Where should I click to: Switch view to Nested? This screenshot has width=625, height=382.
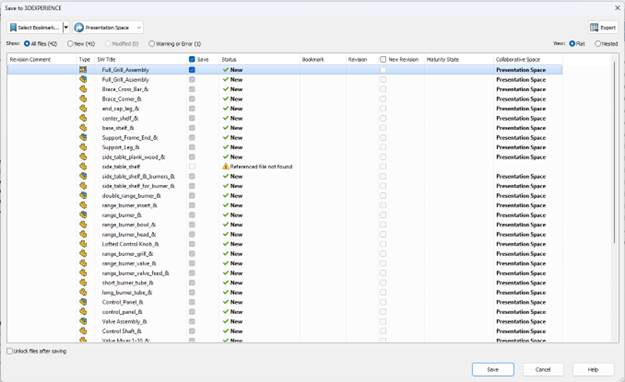point(598,43)
